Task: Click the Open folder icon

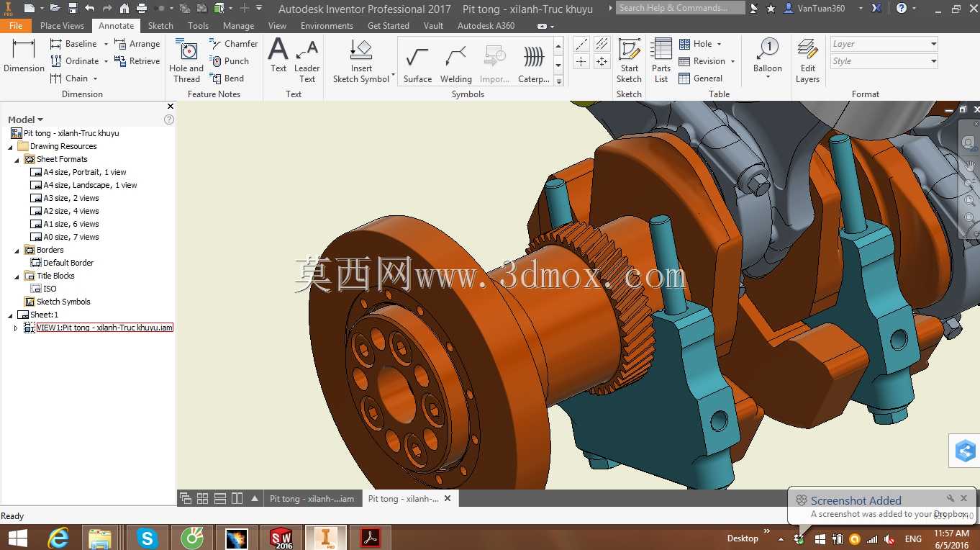Action: [x=54, y=9]
